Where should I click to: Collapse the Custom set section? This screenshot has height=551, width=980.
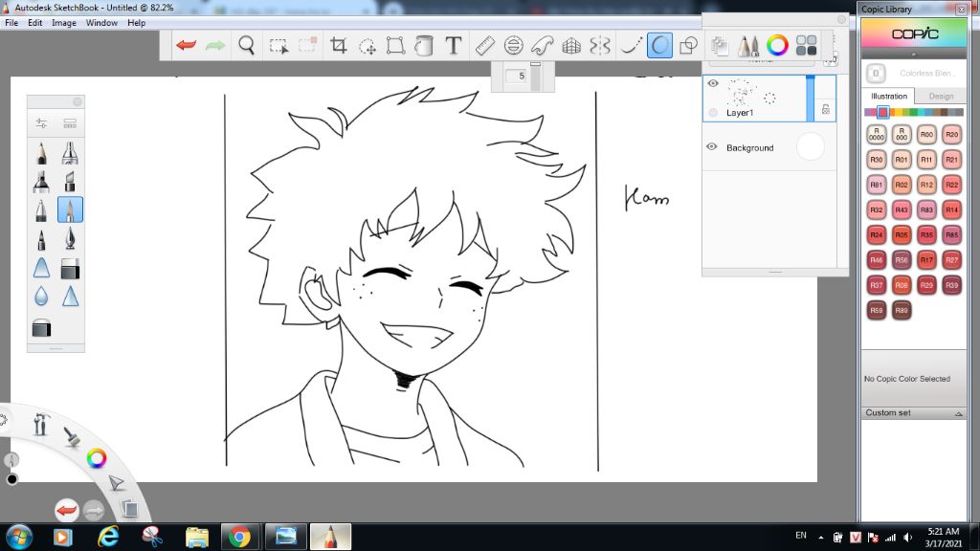click(x=958, y=413)
